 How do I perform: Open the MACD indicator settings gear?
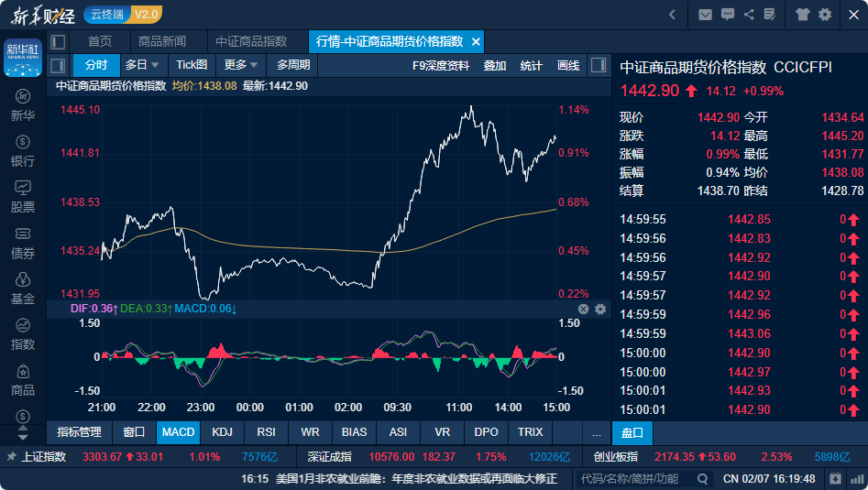click(600, 309)
